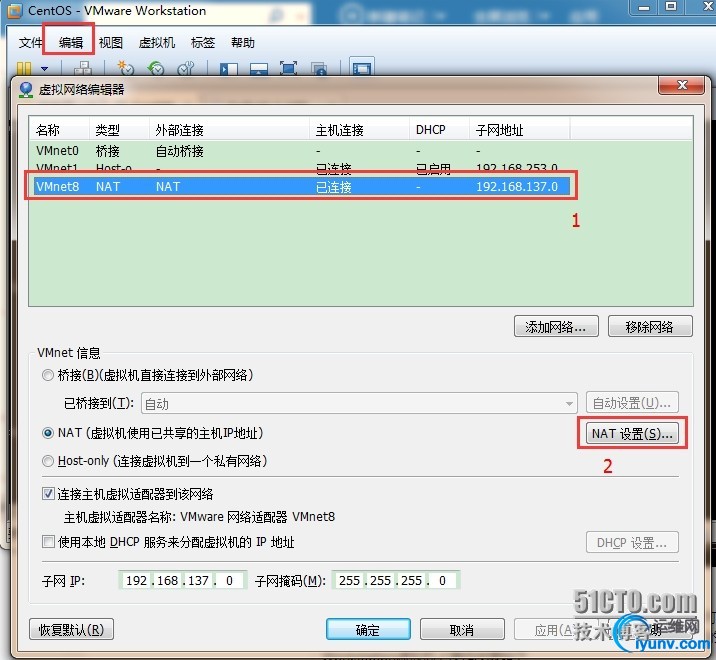Viewport: 716px width, 660px height.
Task: Click 192.168.137.0 subnet address in VMnet8 row
Action: click(x=517, y=187)
